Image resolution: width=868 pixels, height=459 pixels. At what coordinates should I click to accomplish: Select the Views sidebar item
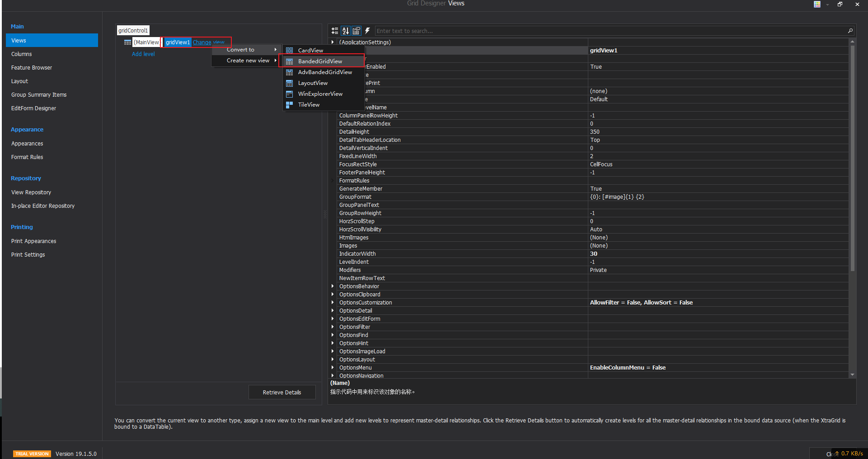[52, 40]
